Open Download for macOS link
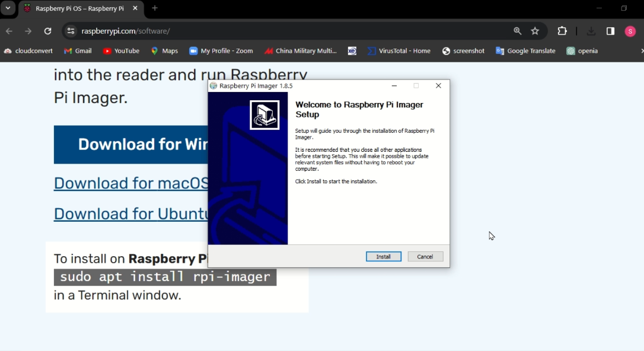Screen dimensions: 644x351 (x=131, y=183)
